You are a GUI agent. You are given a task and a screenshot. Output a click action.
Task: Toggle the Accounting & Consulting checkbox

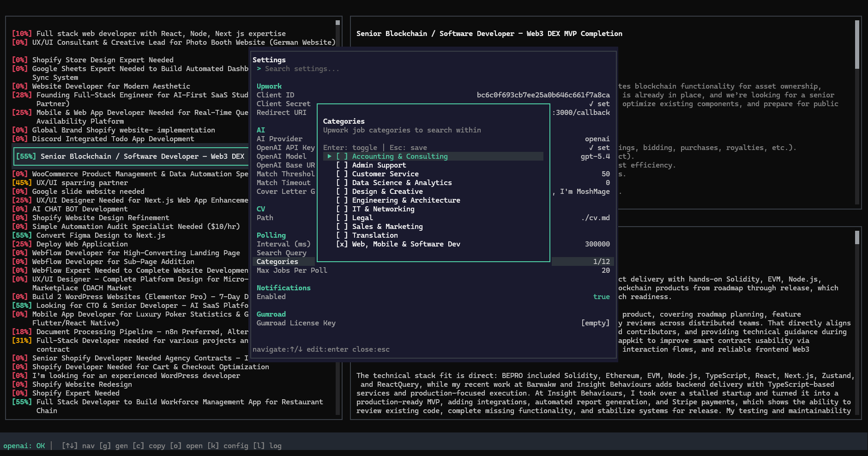click(342, 156)
